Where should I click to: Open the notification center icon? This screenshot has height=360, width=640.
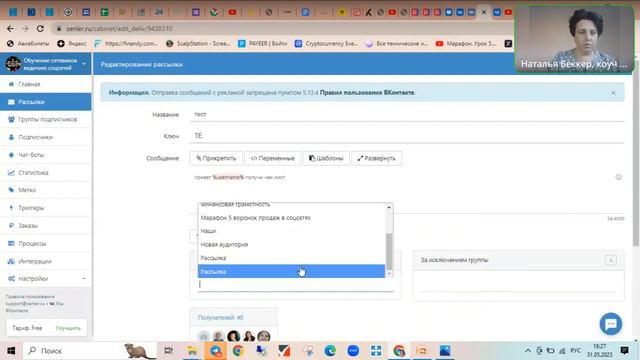(624, 351)
